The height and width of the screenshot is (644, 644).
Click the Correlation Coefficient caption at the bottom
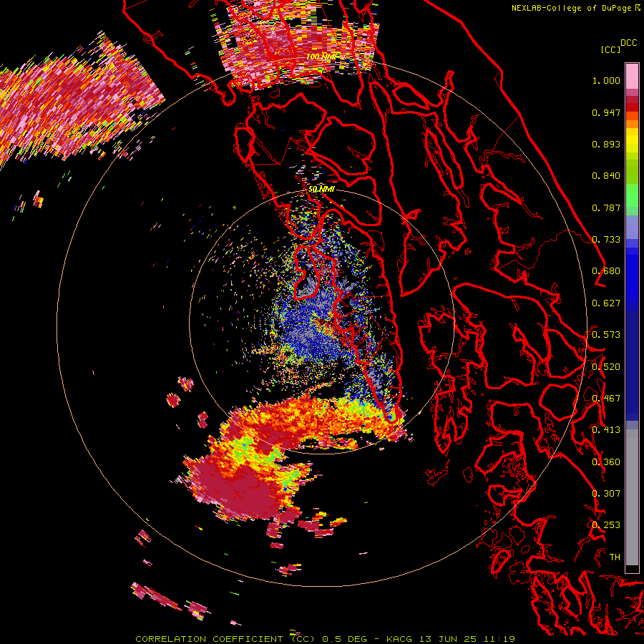325,639
